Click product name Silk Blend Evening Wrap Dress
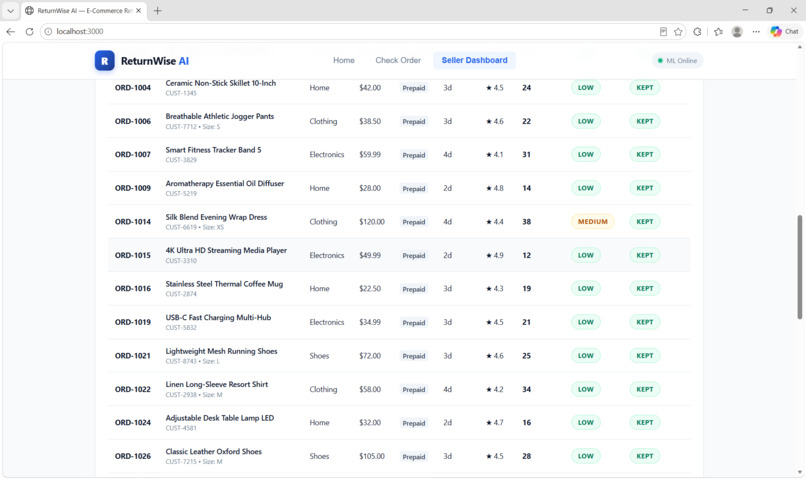 click(x=216, y=217)
